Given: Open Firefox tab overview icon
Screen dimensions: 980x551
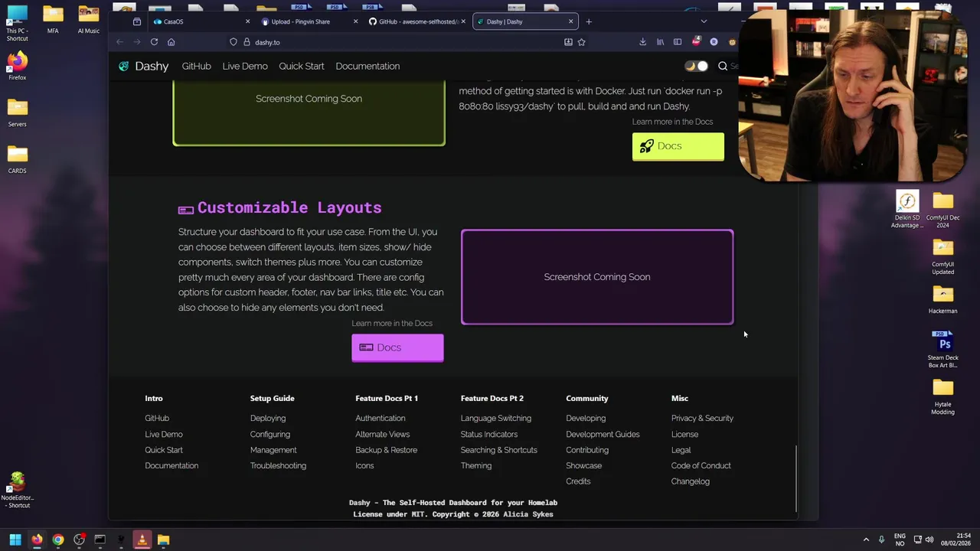Looking at the screenshot, I should point(136,21).
